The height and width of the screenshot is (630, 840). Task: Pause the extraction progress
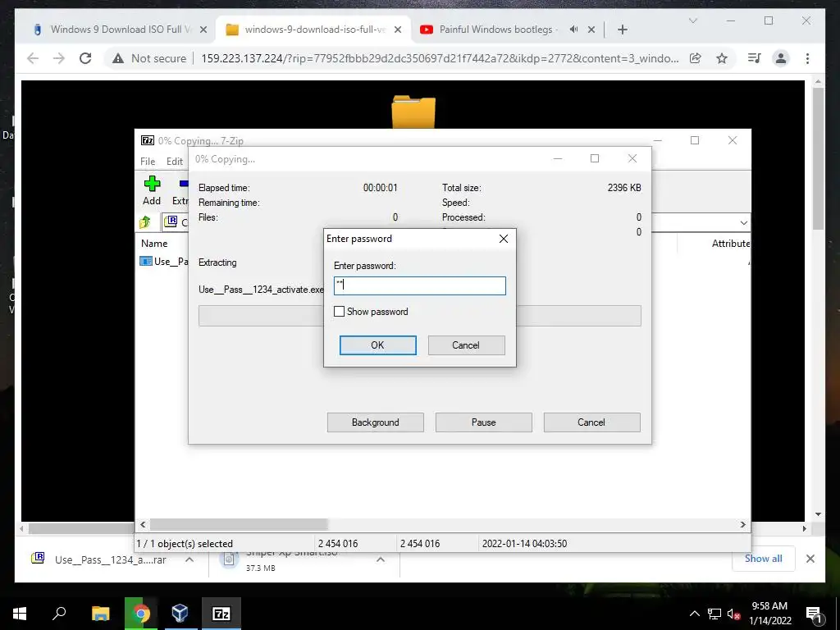(484, 422)
